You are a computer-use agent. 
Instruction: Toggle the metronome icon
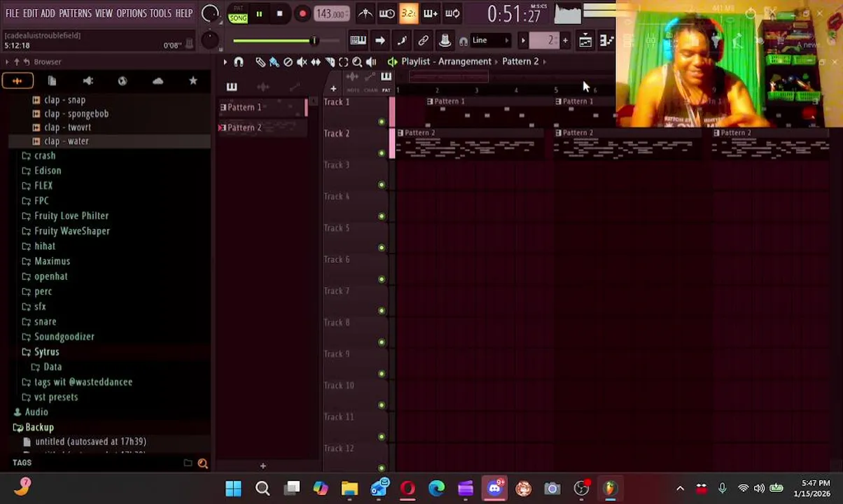pyautogui.click(x=365, y=13)
